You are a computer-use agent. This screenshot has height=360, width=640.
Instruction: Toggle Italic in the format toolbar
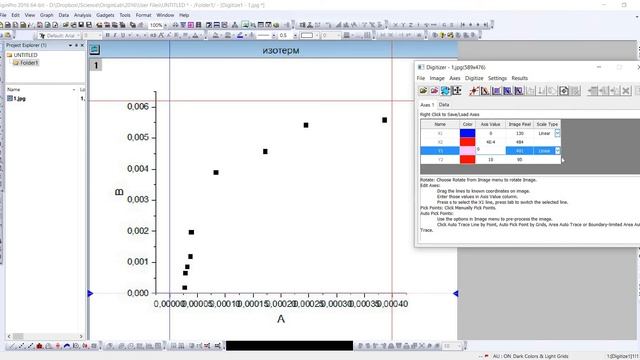click(115, 36)
